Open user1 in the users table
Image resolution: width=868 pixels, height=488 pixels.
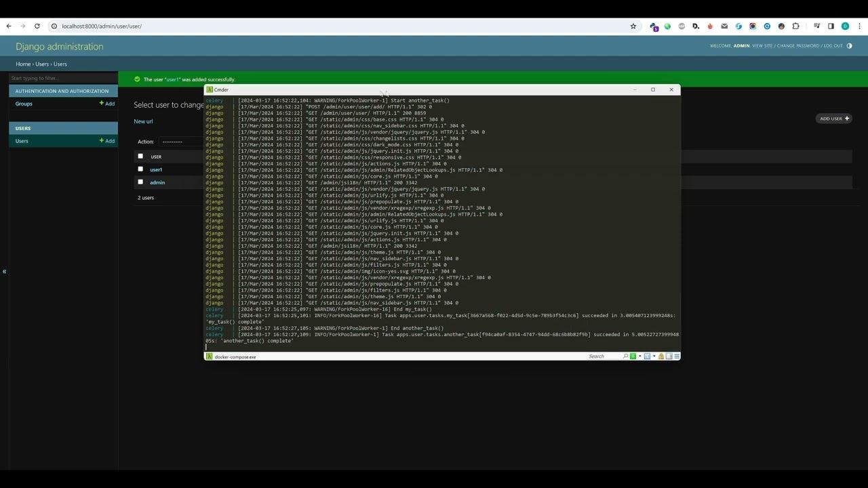pos(156,169)
